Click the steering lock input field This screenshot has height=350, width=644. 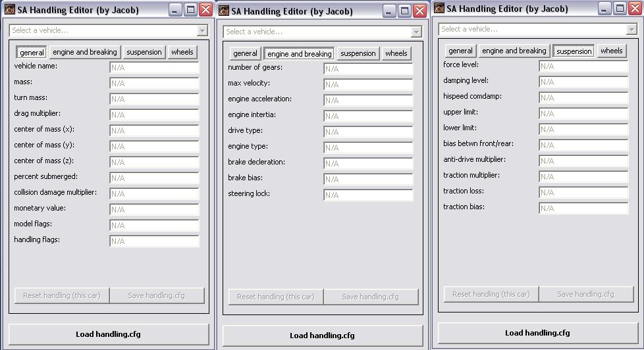[x=368, y=195]
